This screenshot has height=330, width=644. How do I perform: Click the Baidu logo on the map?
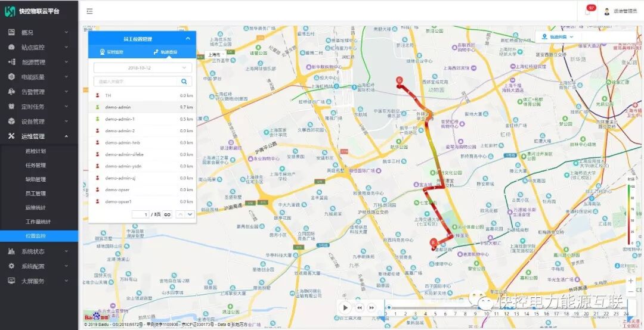pos(97,316)
